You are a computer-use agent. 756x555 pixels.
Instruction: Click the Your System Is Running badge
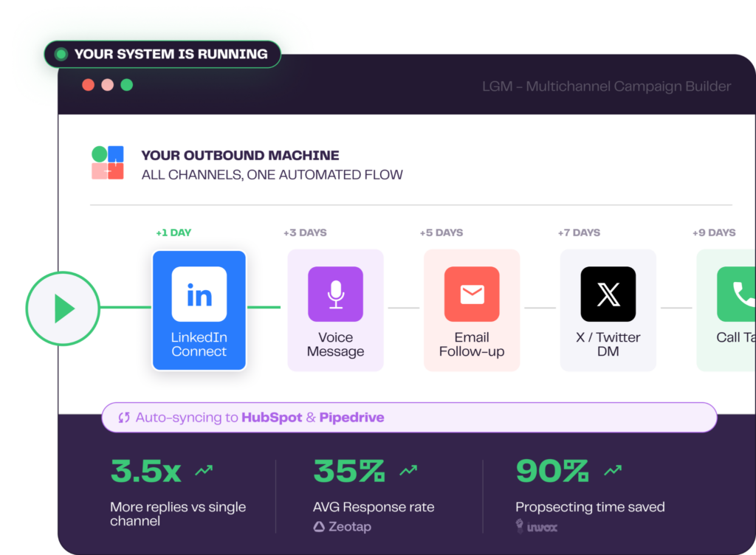[x=162, y=55]
